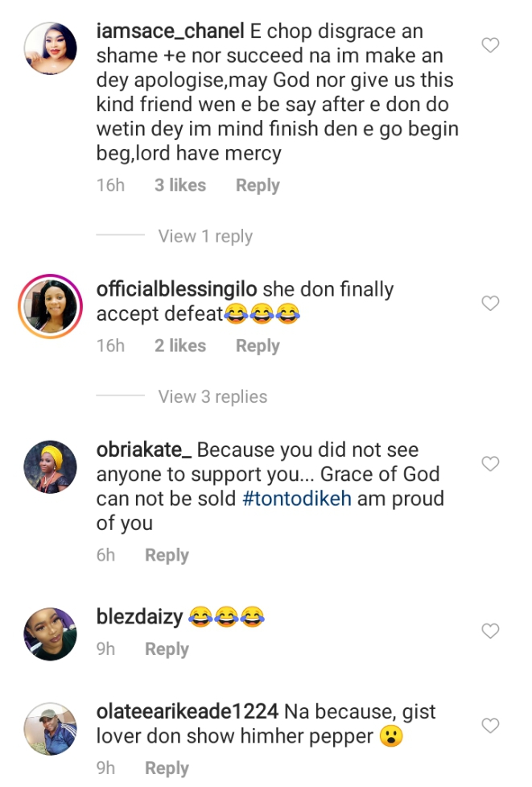This screenshot has width=532, height=787.
Task: View 2 likes on officialblessingilo's comment
Action: (180, 346)
